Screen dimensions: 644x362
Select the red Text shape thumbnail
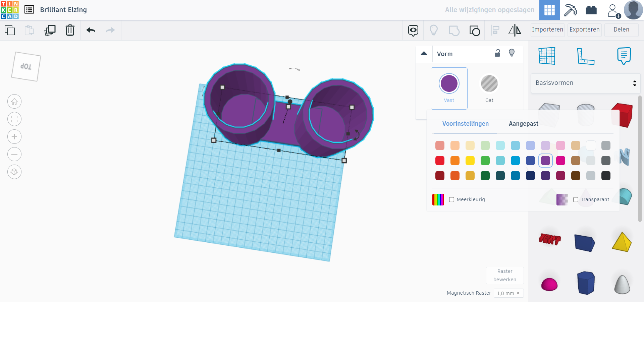549,239
